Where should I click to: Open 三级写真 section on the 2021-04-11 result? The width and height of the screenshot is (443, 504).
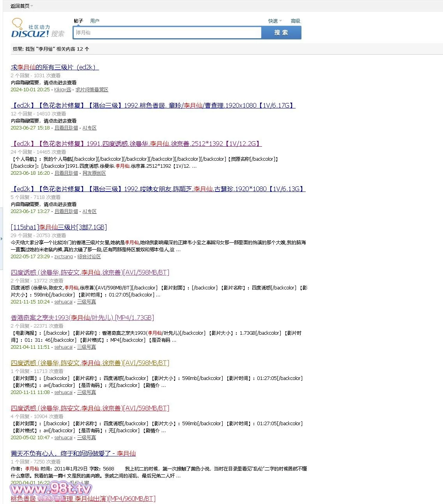point(86,347)
